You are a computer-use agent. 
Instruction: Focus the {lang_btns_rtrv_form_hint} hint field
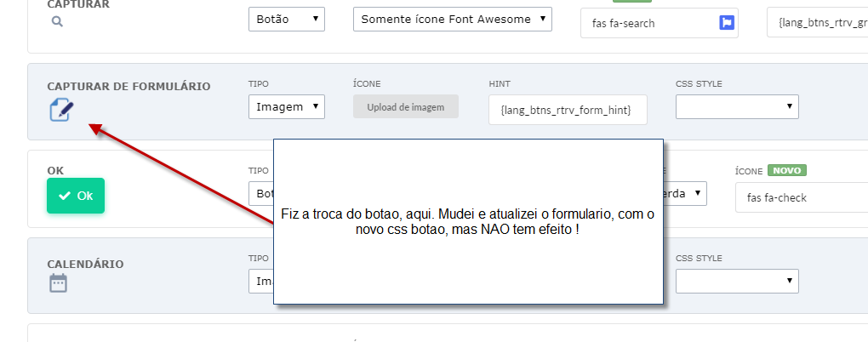coord(568,110)
